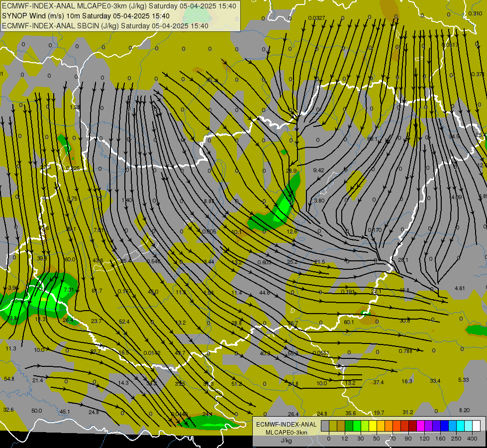Click the gray swatch in the MLCAPE legend
The image size is (487, 448).
click(x=325, y=426)
